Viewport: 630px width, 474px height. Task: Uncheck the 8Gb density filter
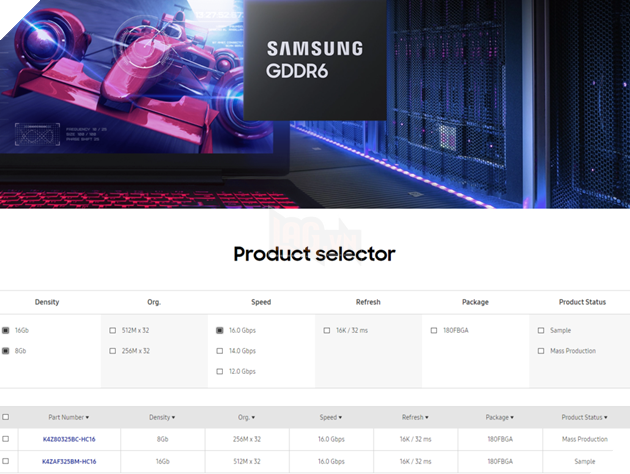(6, 351)
